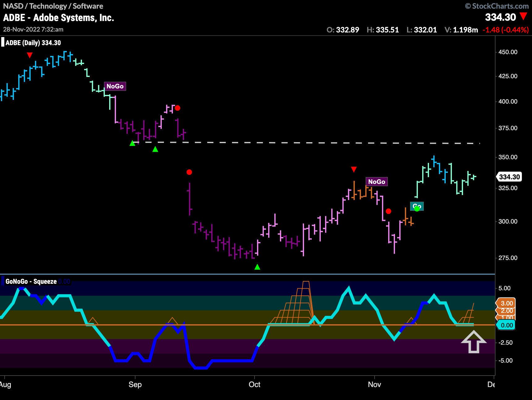Viewport: 532px width, 400px height.
Task: Click the red down-triangle beside header price
Action: [523, 16]
